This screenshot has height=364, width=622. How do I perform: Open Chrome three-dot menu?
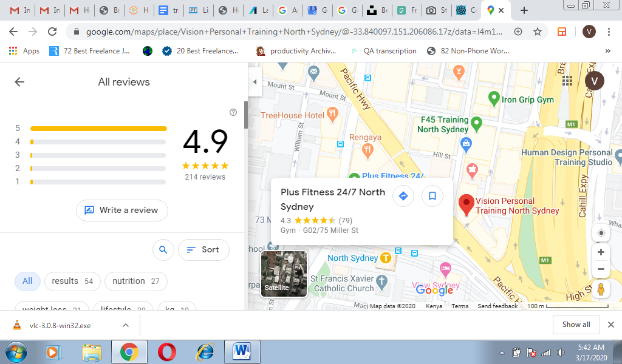pyautogui.click(x=609, y=32)
